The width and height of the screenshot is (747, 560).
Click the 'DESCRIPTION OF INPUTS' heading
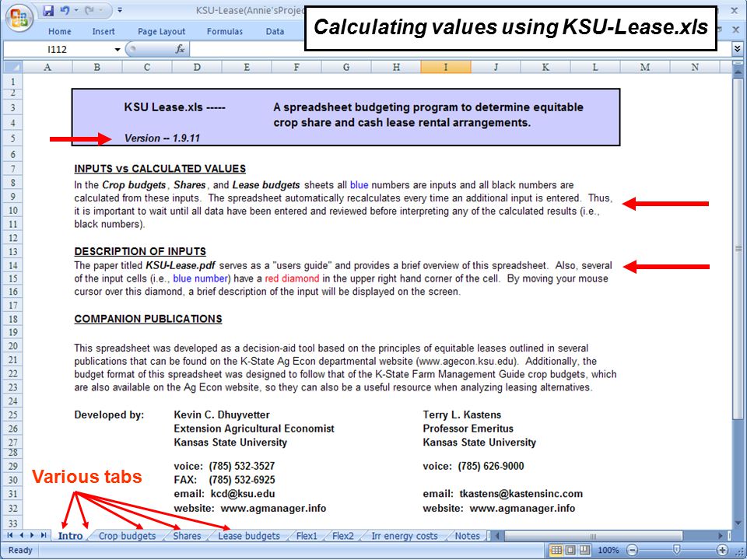[x=140, y=251]
